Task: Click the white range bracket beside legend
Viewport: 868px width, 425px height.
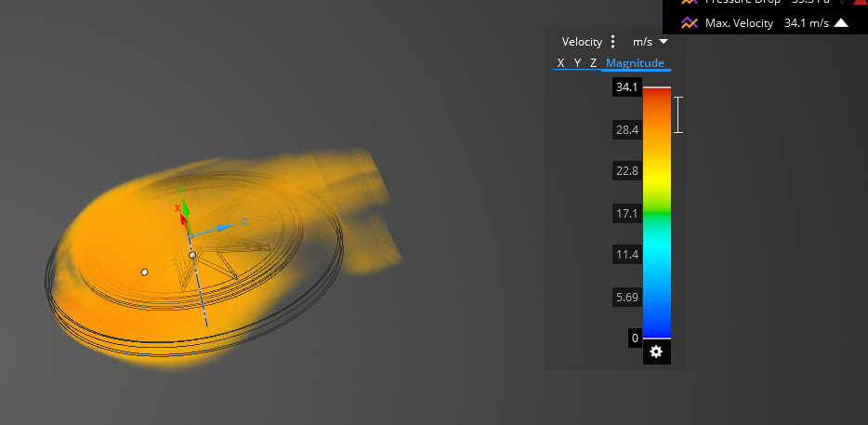Action: click(x=678, y=114)
